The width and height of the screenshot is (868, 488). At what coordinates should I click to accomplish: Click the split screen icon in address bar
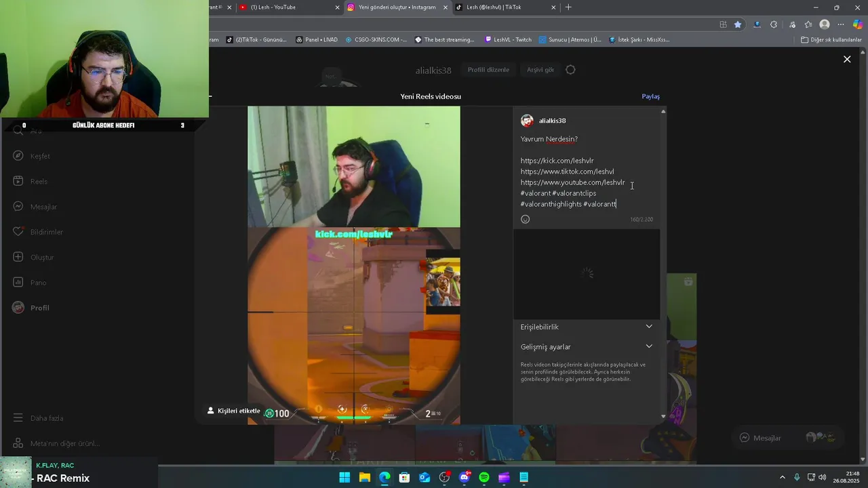pyautogui.click(x=723, y=24)
